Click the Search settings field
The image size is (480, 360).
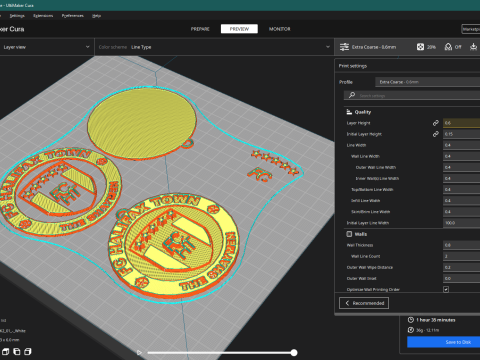[x=412, y=95]
